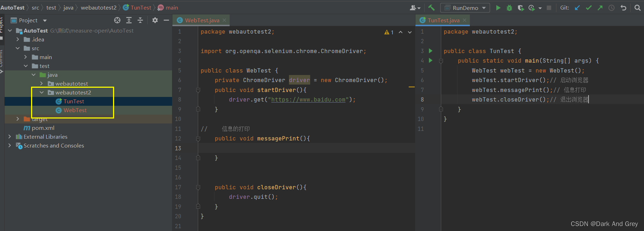Rollback changes with the undo arrow icon

click(624, 8)
